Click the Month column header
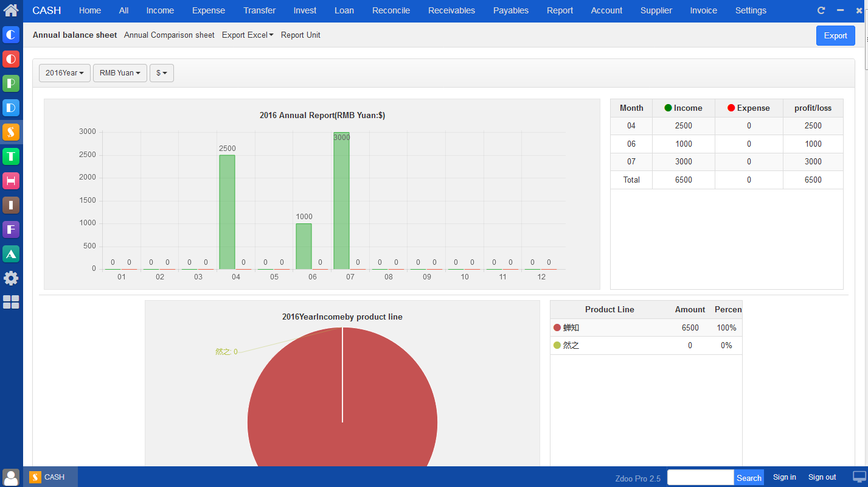Screen dimensions: 868x487 click(x=631, y=108)
